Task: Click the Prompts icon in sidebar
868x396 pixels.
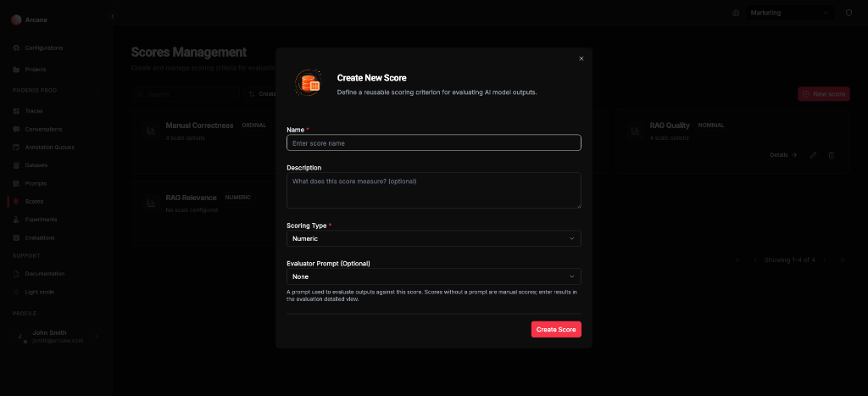Action: 16,183
